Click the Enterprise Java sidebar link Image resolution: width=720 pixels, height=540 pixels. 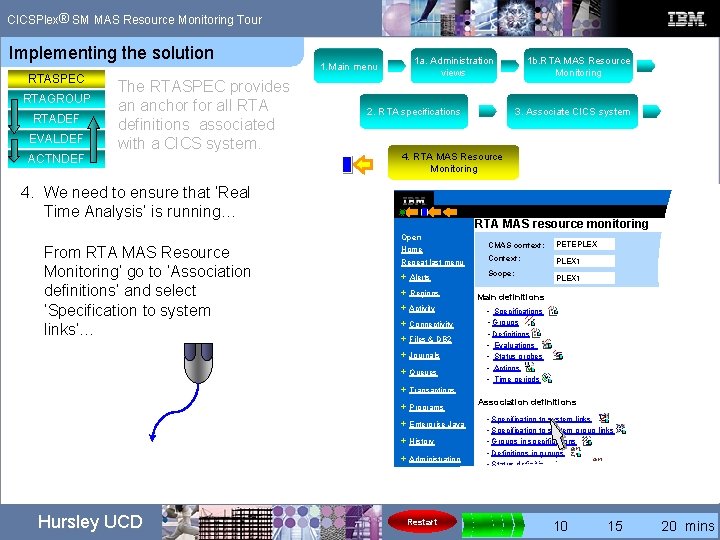click(x=437, y=424)
